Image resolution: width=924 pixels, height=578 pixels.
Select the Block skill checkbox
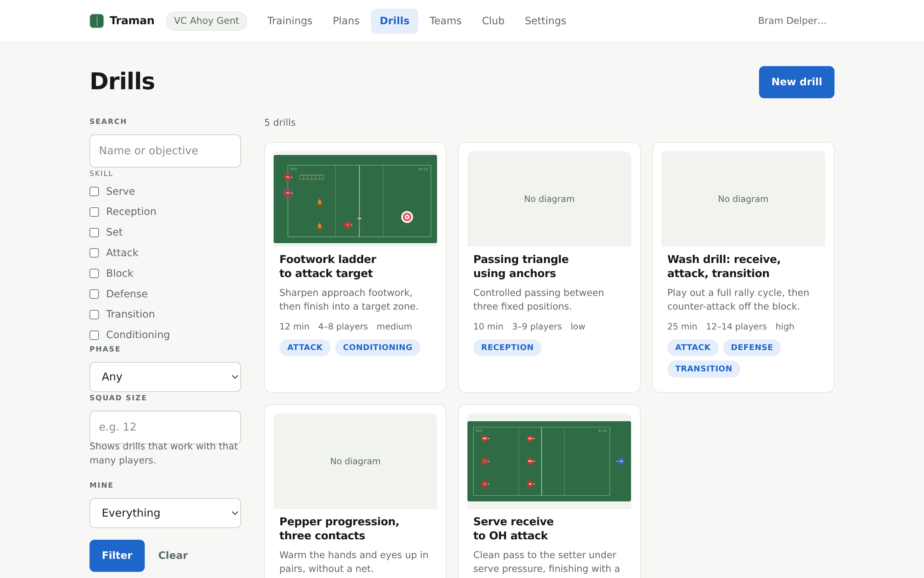pyautogui.click(x=94, y=274)
